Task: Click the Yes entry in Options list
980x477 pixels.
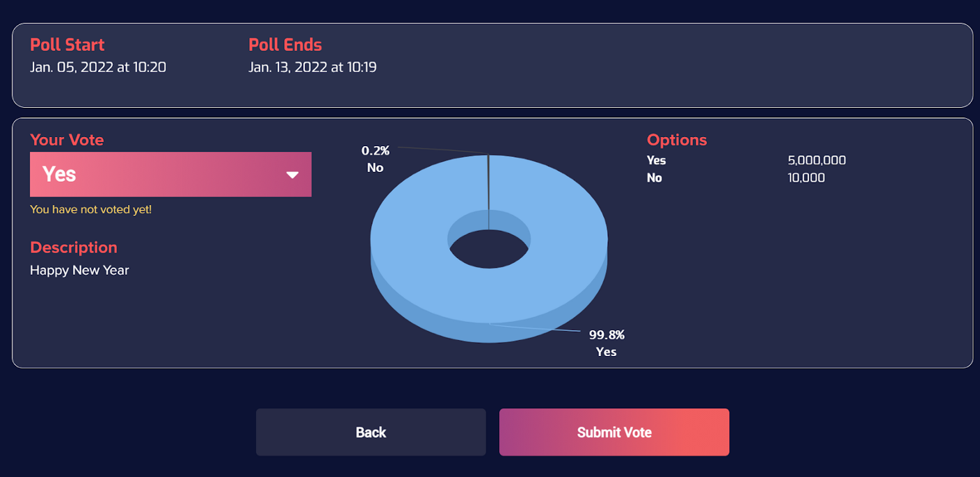Action: coord(656,160)
